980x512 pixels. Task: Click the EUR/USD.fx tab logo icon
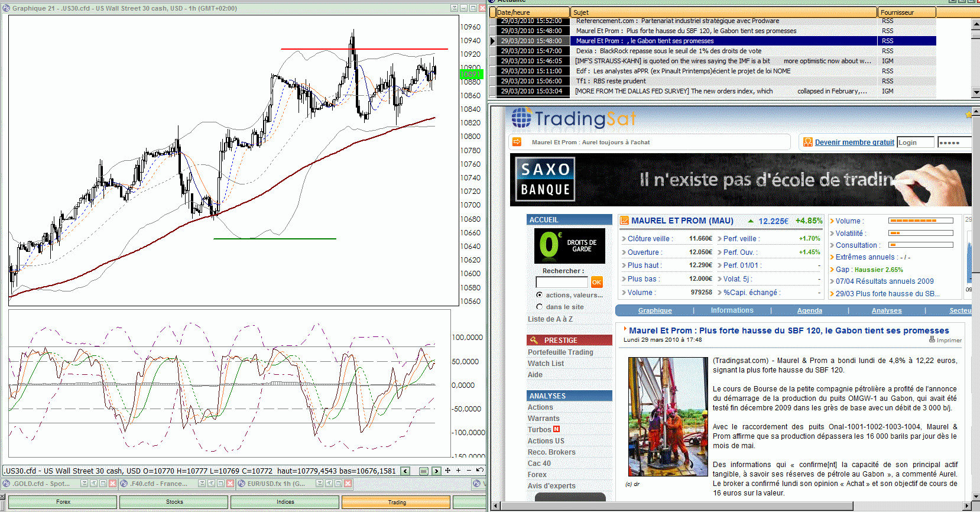coord(242,484)
